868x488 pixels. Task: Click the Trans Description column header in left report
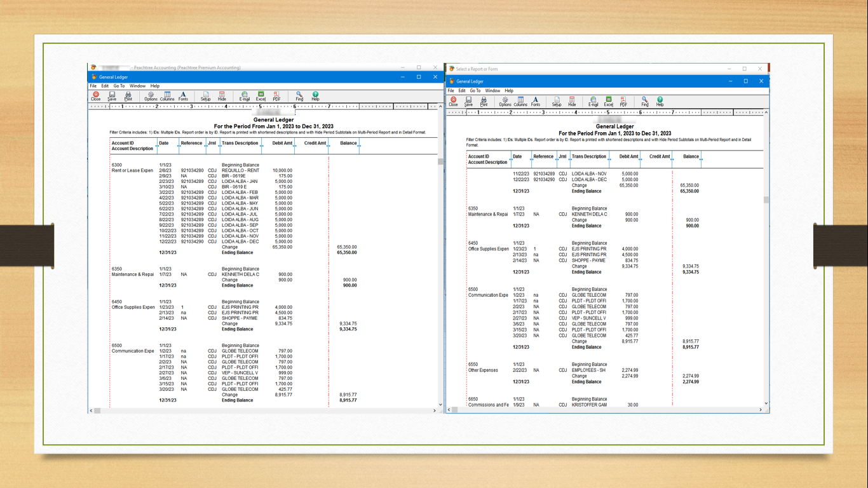point(240,144)
